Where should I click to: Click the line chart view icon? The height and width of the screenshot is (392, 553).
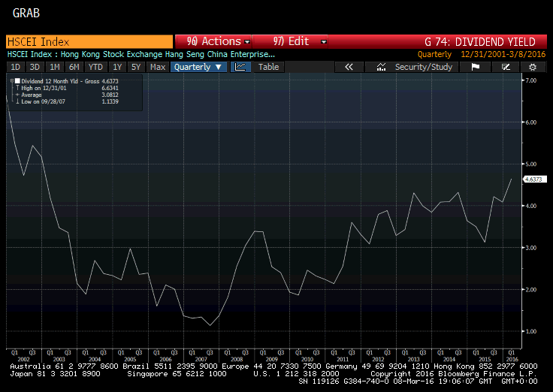click(x=240, y=67)
